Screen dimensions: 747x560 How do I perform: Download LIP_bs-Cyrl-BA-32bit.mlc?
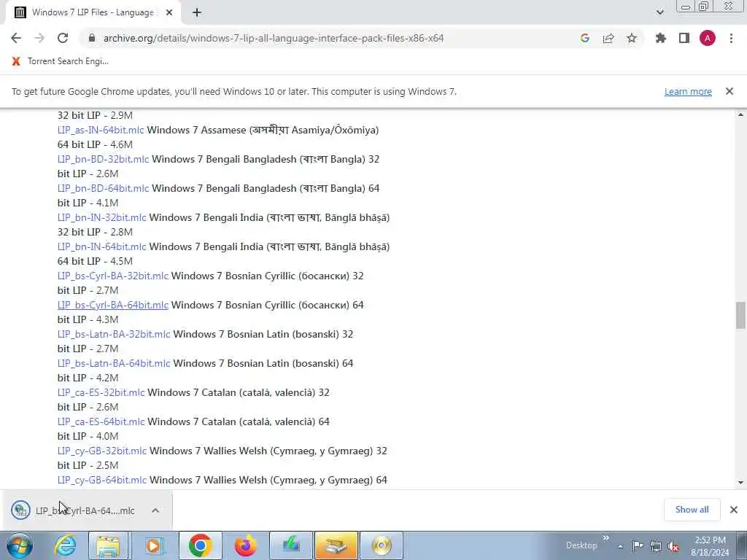[x=113, y=276]
